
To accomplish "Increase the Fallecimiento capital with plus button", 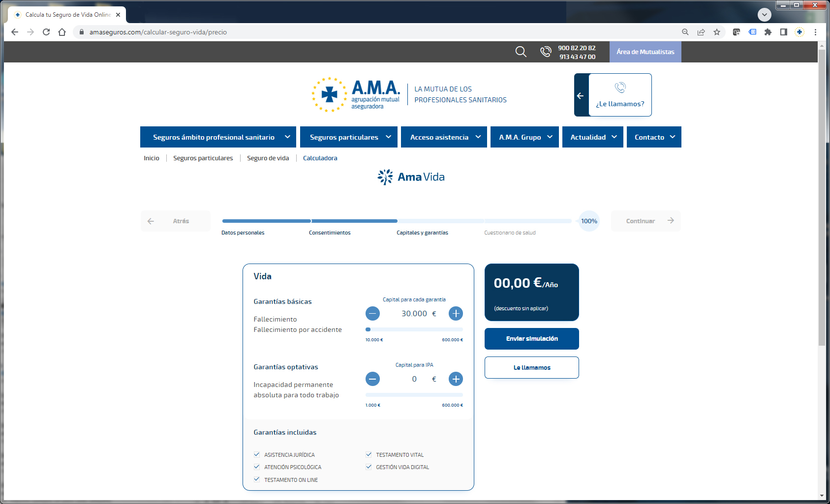I will 456,313.
